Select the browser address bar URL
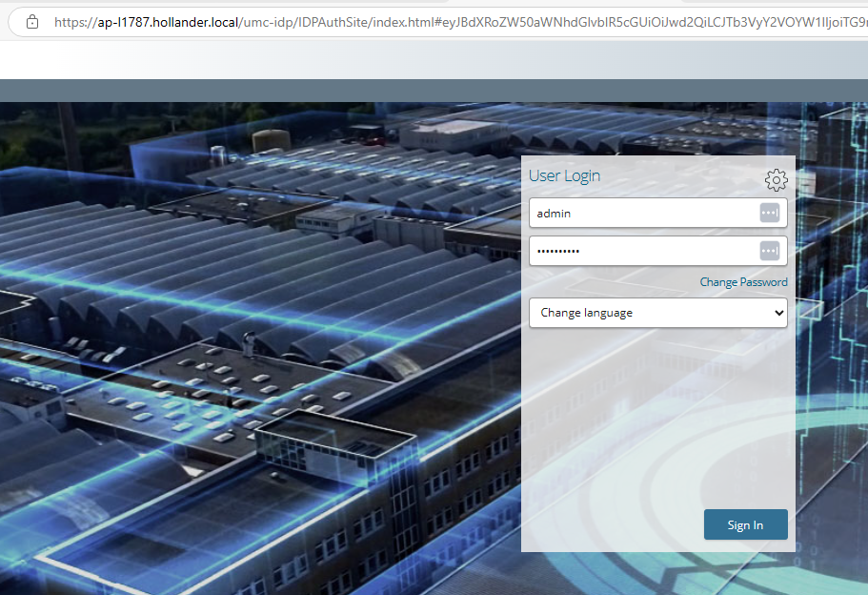This screenshot has width=868, height=595. [460, 22]
